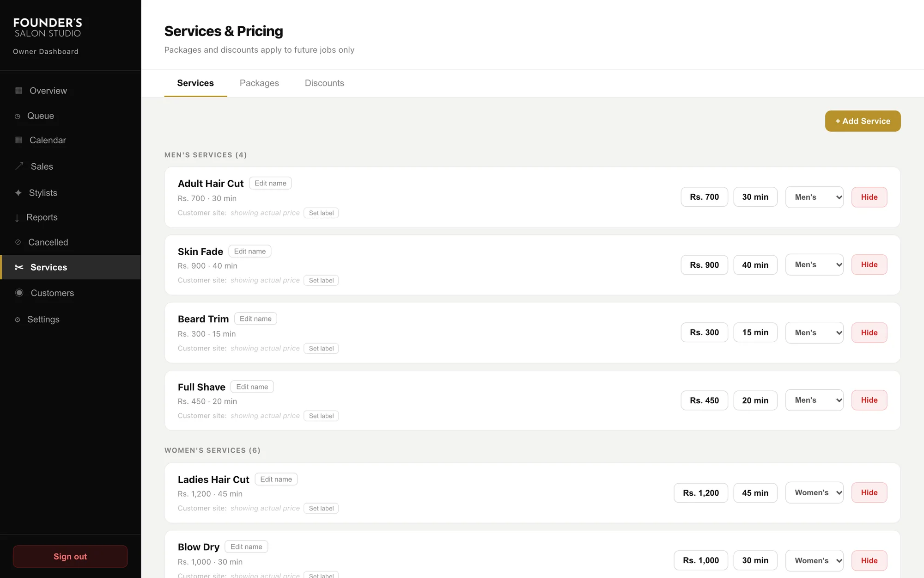Screen dimensions: 924x578
Task: Click the Rs. 700 price field
Action: click(x=704, y=197)
